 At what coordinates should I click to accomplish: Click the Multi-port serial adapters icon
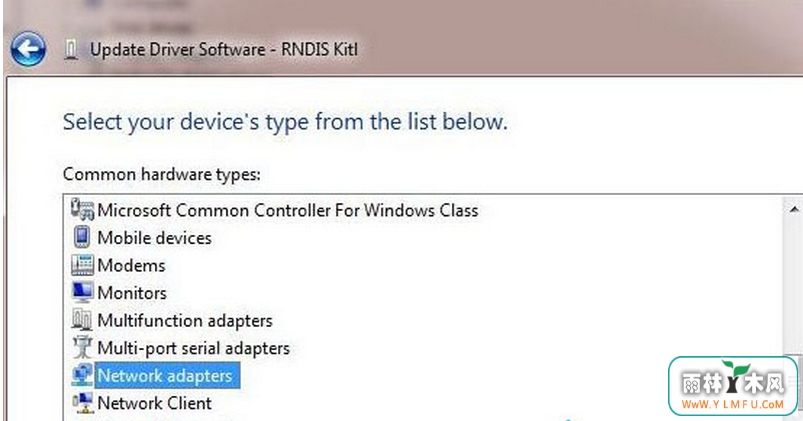click(x=82, y=347)
